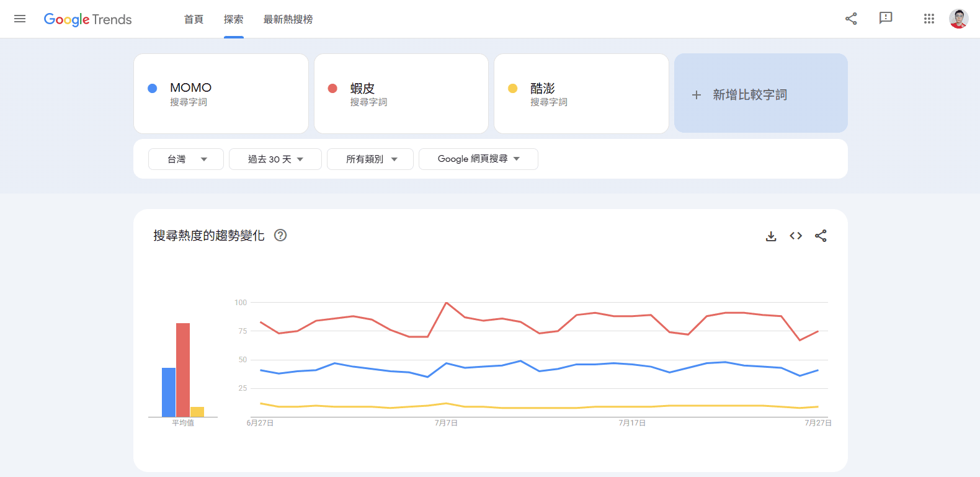Go to the 首頁 tab
The height and width of the screenshot is (477, 980).
coord(194,19)
